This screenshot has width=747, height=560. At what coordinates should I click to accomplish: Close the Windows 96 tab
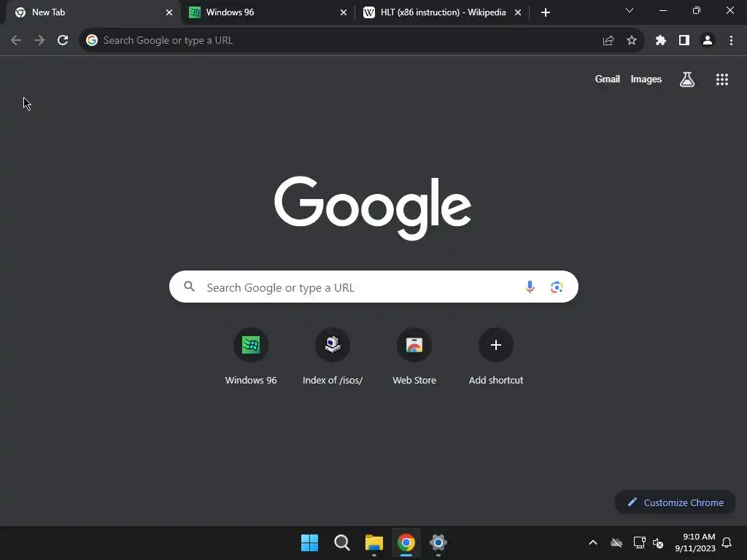tap(344, 12)
